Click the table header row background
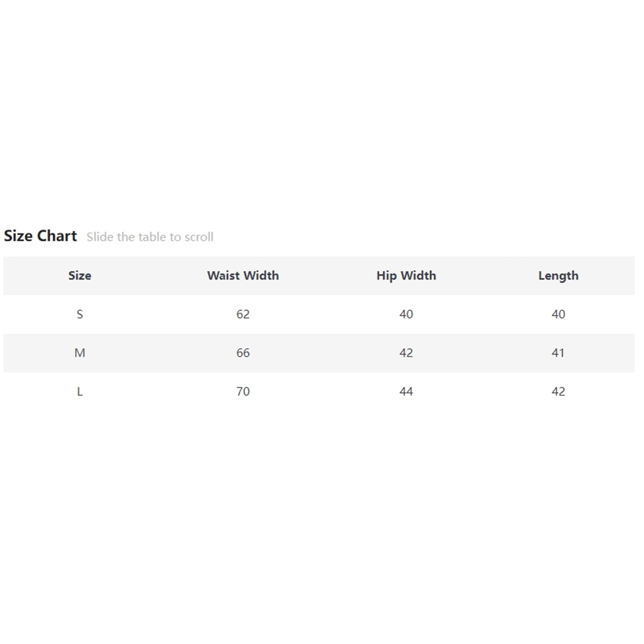 (x=319, y=275)
